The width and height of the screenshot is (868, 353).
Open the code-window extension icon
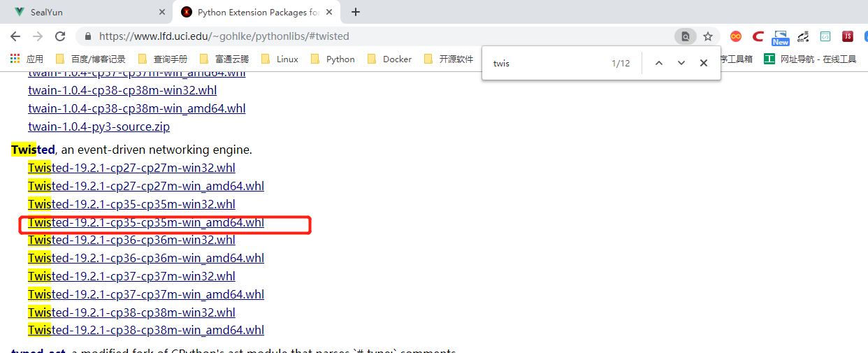click(825, 36)
